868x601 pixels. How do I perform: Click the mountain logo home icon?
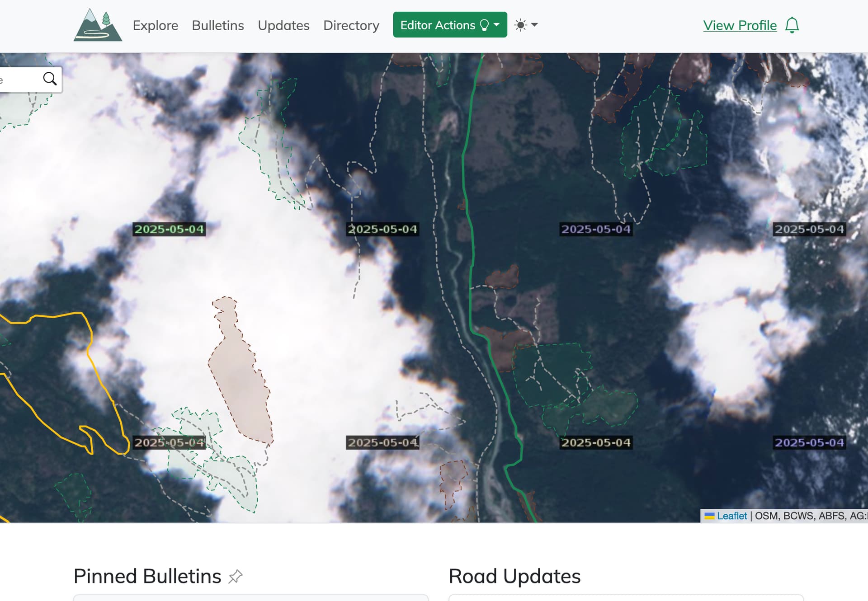pos(98,25)
